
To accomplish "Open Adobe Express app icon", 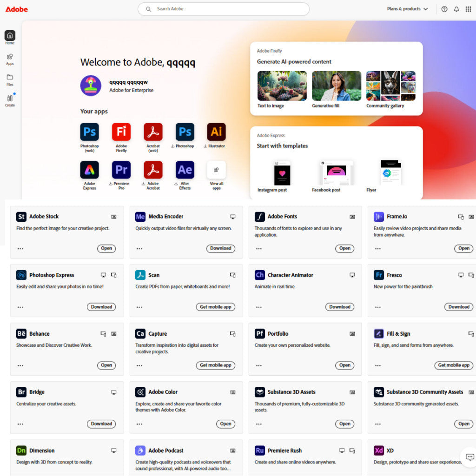I will 90,170.
